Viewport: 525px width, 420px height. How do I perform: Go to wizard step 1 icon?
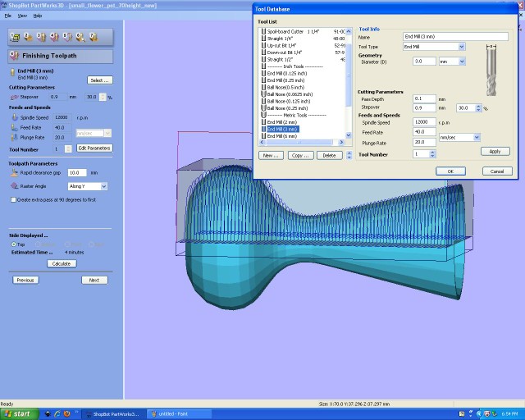click(15, 37)
